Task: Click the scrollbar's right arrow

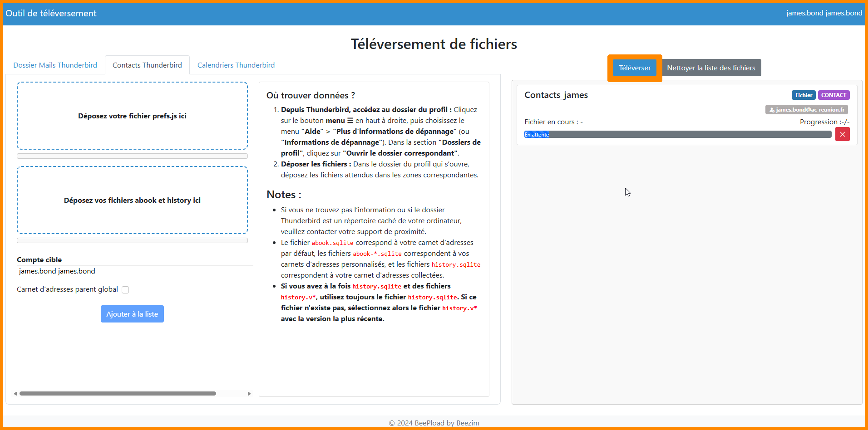Action: coord(249,394)
